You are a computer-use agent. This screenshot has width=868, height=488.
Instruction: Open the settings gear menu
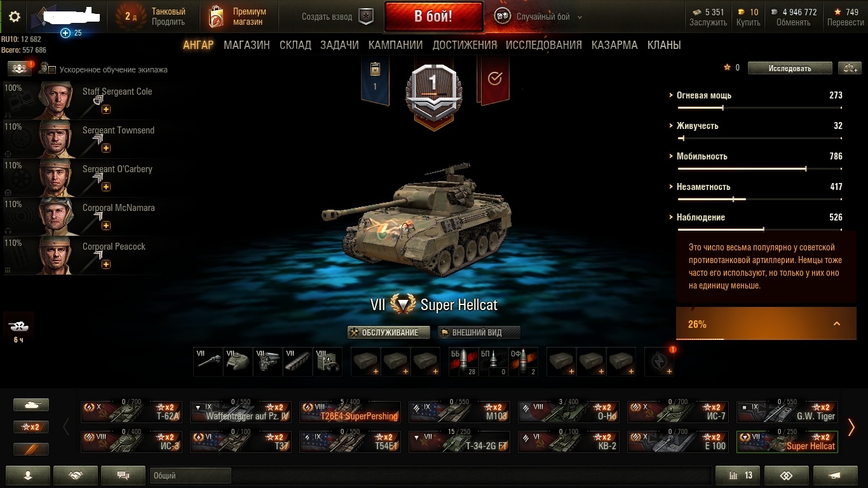pyautogui.click(x=15, y=17)
